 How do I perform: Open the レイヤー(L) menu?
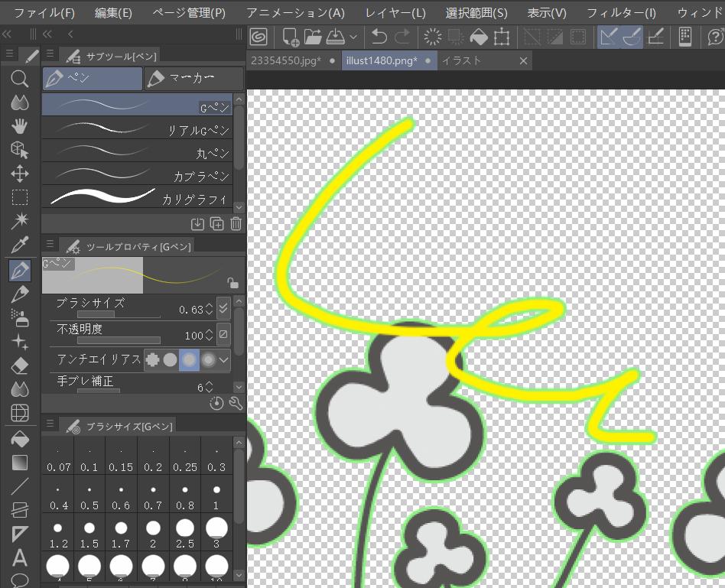[x=395, y=12]
